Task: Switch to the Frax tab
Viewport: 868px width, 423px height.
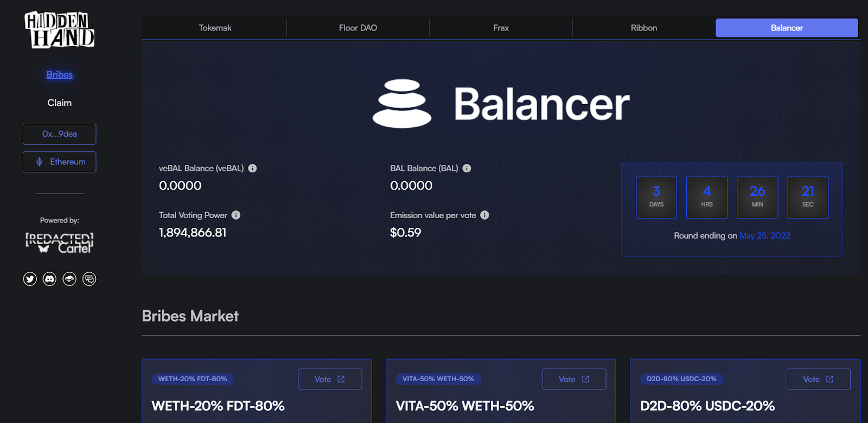Action: (501, 28)
